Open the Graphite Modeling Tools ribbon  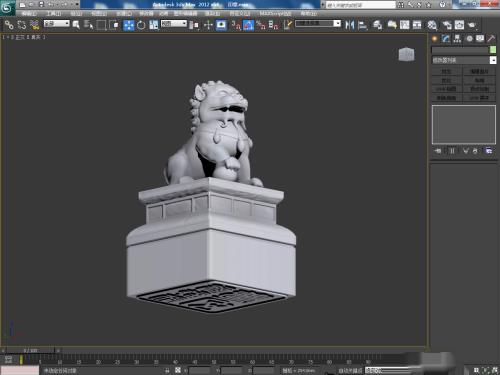tap(392, 25)
